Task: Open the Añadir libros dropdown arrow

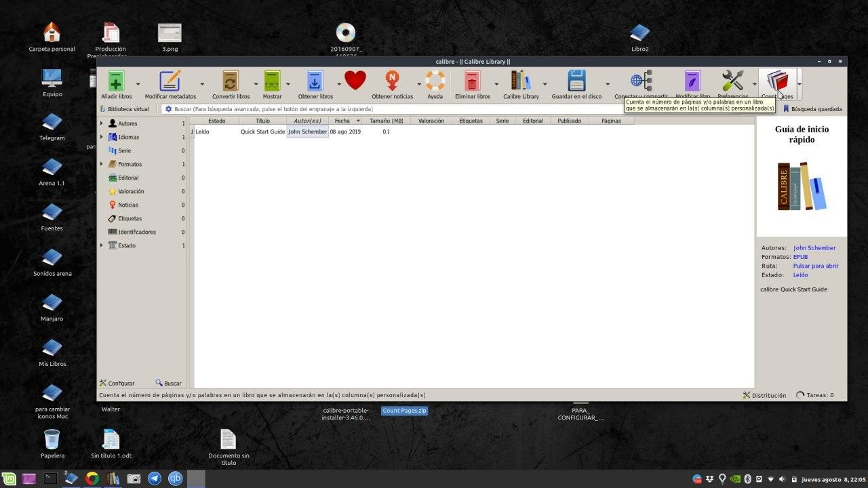Action: [x=138, y=84]
